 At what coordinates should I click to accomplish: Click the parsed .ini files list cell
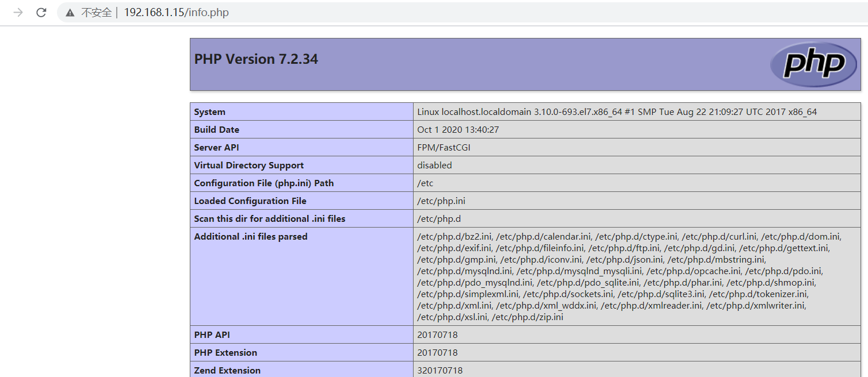coord(637,276)
